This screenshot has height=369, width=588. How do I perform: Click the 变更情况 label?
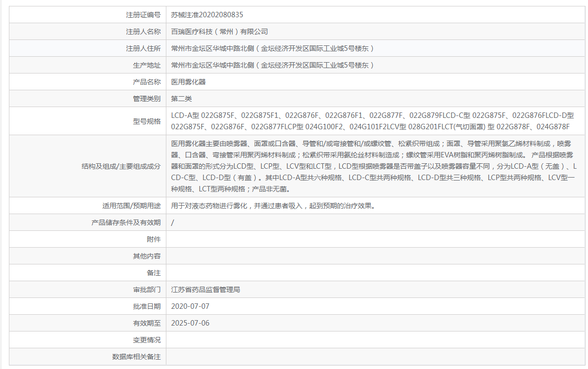tap(147, 340)
